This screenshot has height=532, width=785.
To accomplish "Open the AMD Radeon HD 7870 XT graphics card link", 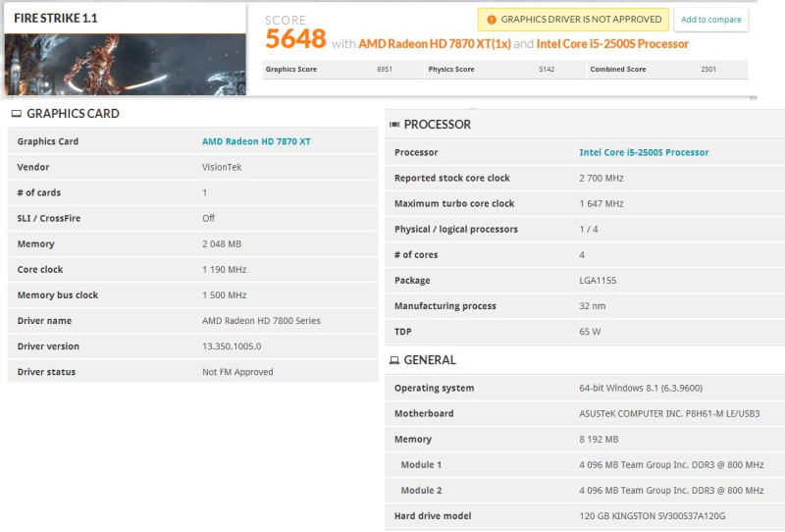I will (256, 141).
